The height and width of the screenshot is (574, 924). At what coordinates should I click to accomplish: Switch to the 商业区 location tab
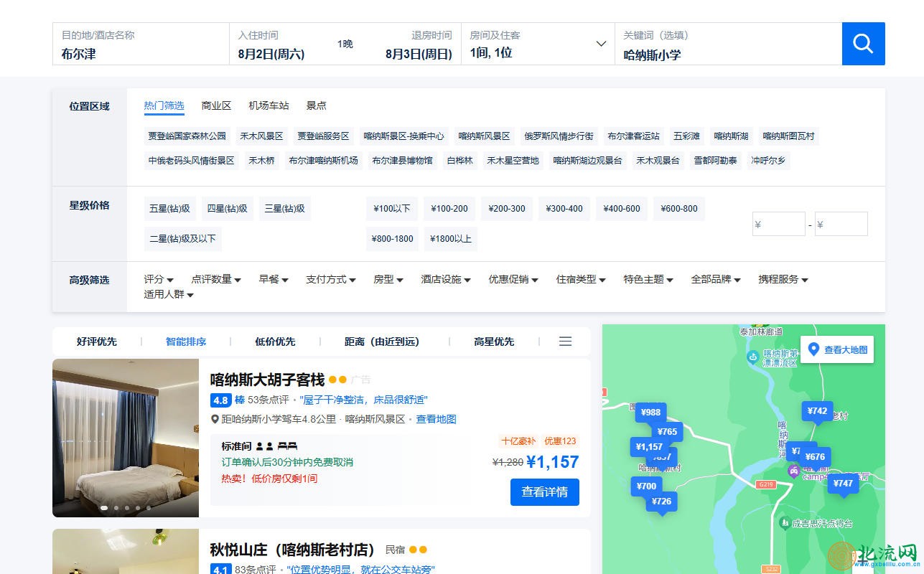[x=216, y=105]
